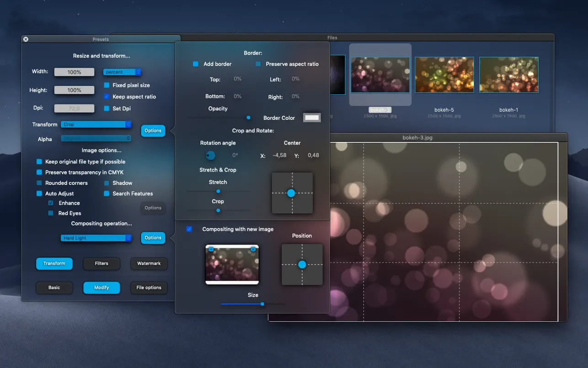Open the File options section
This screenshot has height=368, width=588.
[149, 288]
